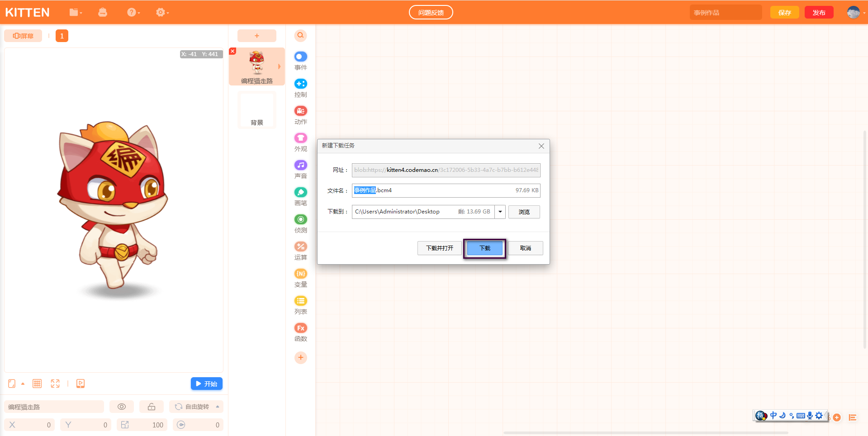Open the 外观 (Looks) block category
The width and height of the screenshot is (868, 436).
(301, 142)
